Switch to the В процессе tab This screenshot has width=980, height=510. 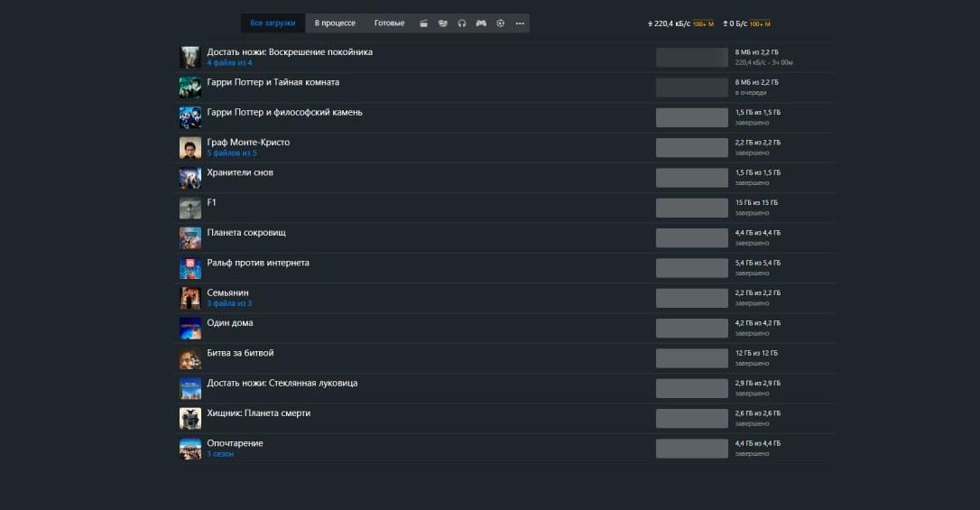click(x=335, y=23)
